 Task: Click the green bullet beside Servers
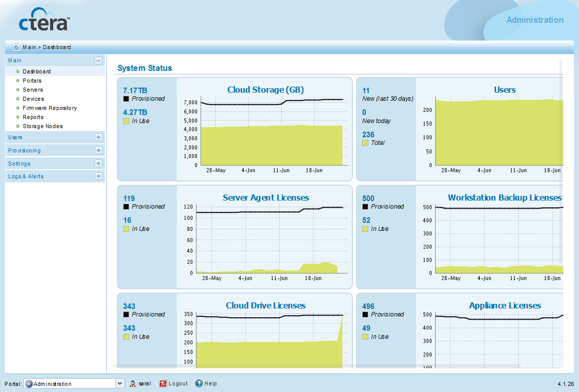point(18,90)
